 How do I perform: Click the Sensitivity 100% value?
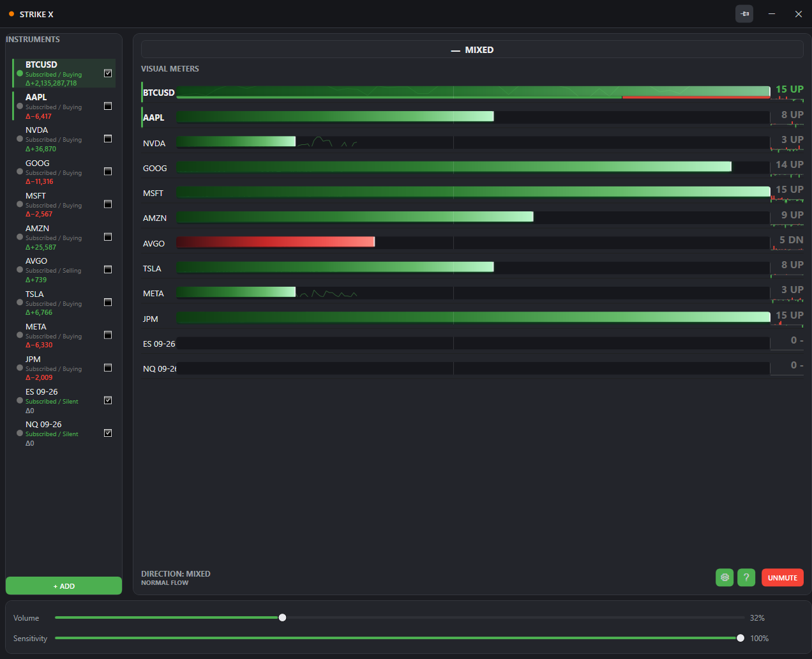(x=759, y=638)
